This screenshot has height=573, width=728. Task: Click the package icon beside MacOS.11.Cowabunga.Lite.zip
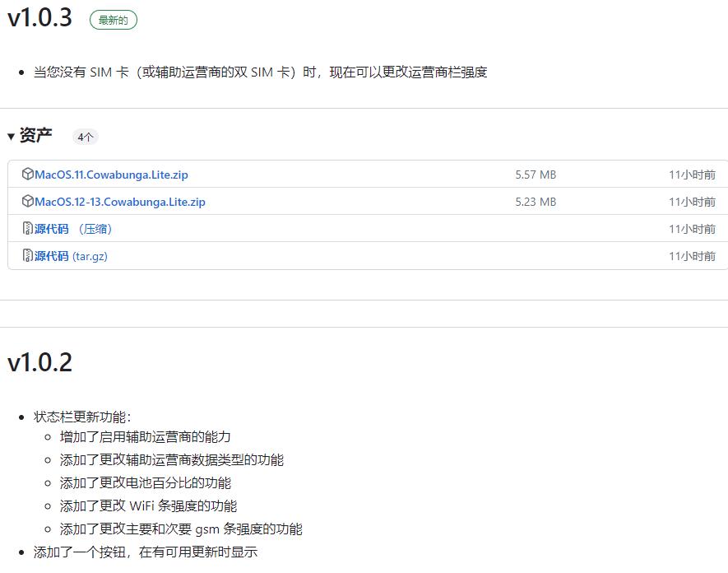tap(27, 174)
